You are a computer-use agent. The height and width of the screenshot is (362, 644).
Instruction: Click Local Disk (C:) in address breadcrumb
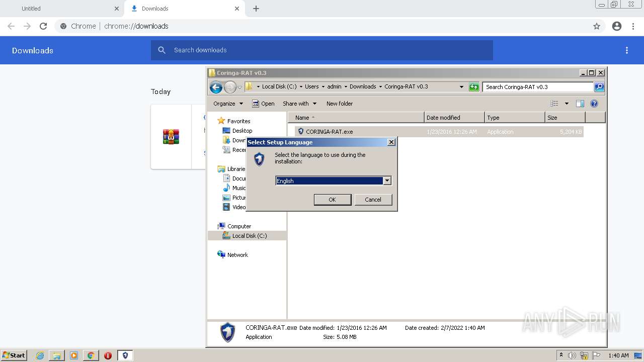pos(279,86)
